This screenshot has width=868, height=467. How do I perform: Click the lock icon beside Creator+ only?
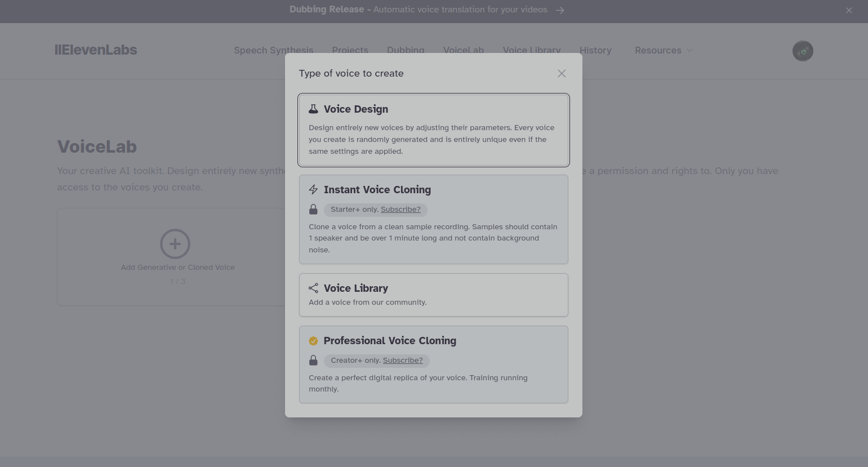(x=313, y=361)
